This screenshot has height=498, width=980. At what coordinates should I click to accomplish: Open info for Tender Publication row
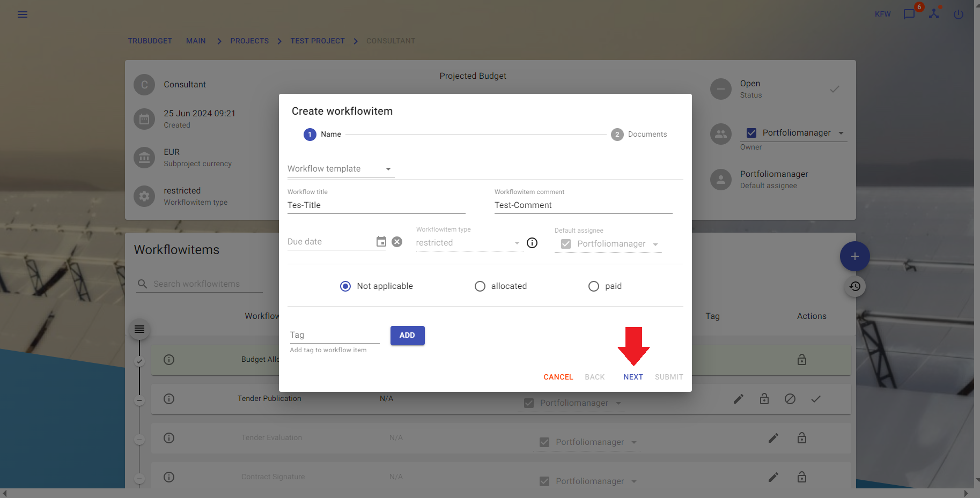169,399
